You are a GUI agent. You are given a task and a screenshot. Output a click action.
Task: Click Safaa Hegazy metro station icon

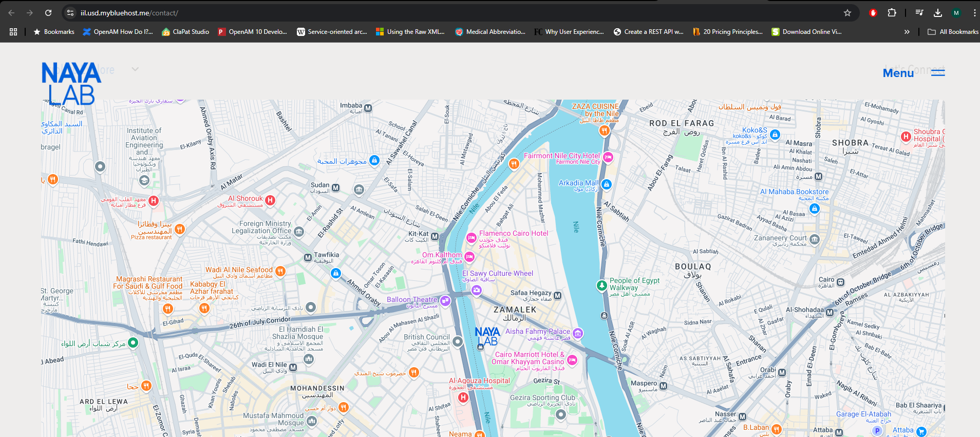[558, 296]
